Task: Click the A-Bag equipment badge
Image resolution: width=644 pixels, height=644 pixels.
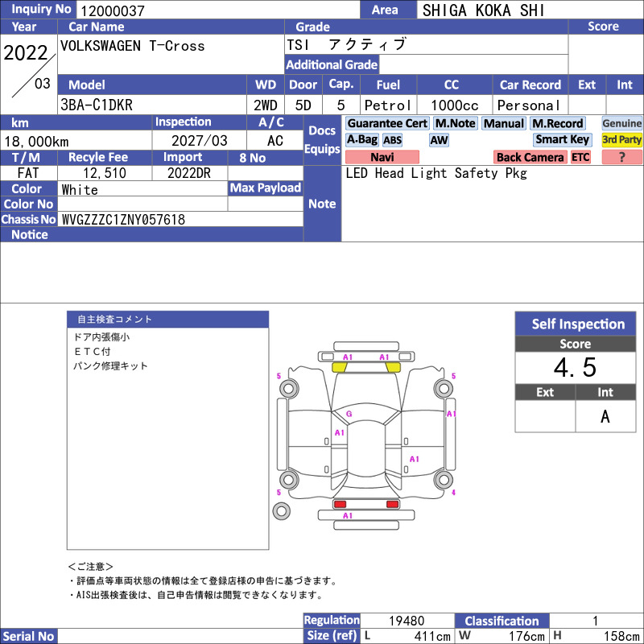Action: [361, 139]
